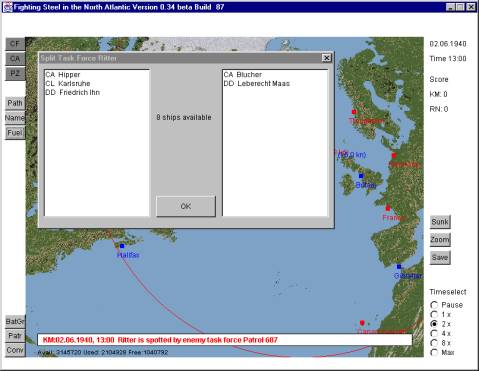Select the 1 x time speed
The width and height of the screenshot is (479, 371).
coord(434,314)
